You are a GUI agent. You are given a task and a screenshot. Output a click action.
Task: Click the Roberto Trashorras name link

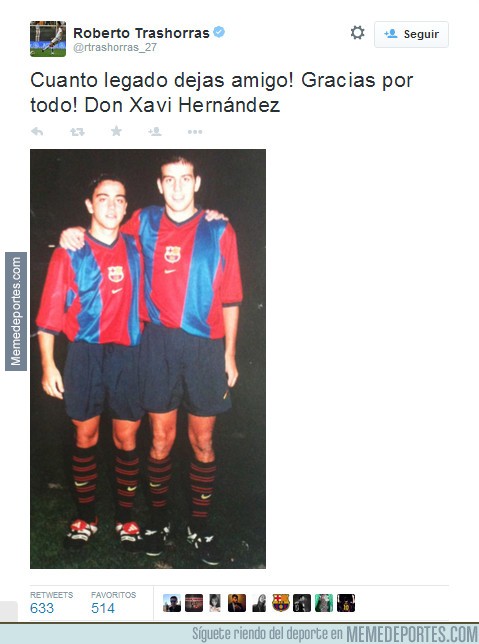click(141, 33)
